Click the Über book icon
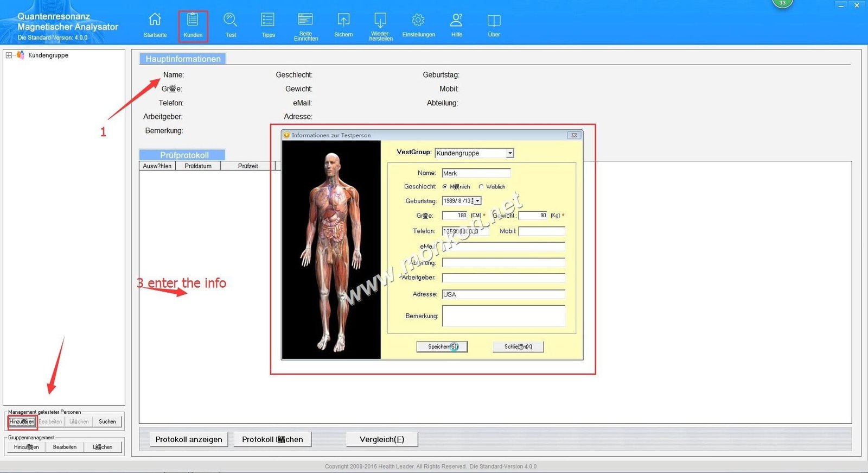Image resolution: width=868 pixels, height=473 pixels. pyautogui.click(x=494, y=20)
